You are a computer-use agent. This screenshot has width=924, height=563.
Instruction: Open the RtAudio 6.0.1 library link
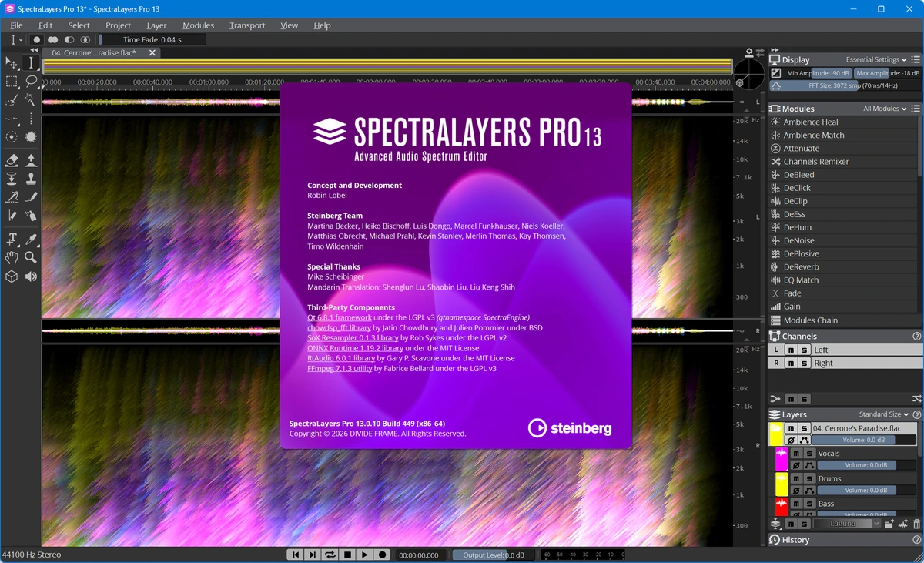click(x=341, y=358)
